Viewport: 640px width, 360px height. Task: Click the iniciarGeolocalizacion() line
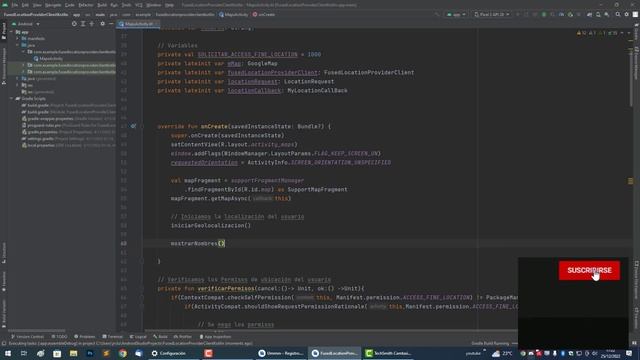[211, 225]
